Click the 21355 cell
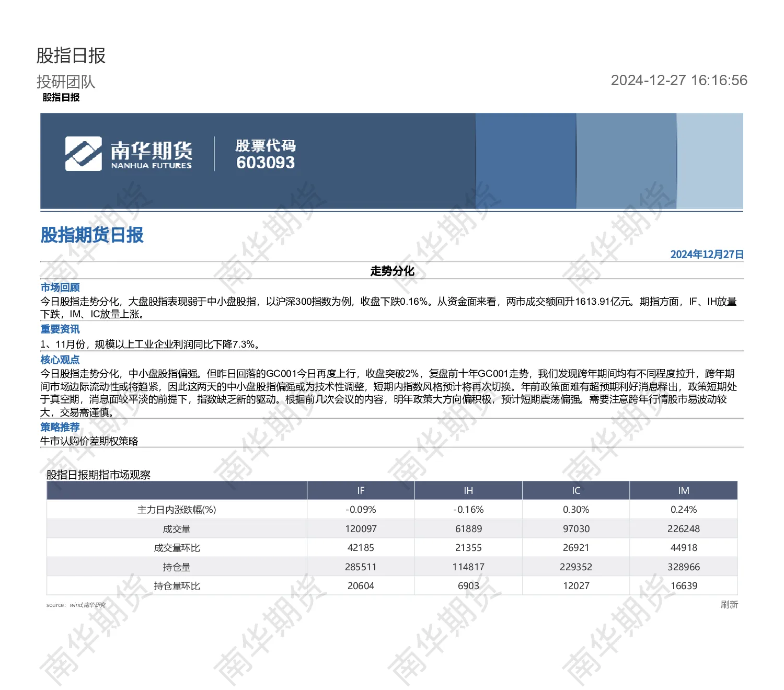Screen dimensions: 784x690 pos(468,548)
